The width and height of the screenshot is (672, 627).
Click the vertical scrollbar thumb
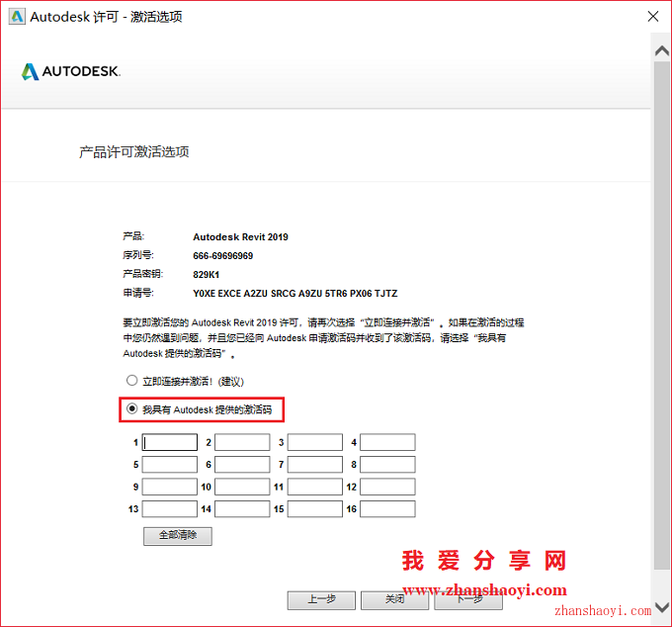tap(662, 315)
